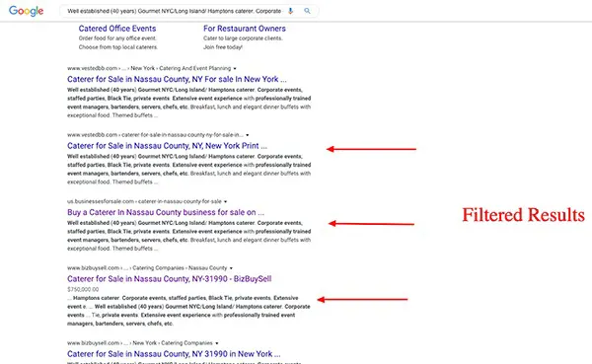Expand arrow after New York Catering Companies breadcrumb
Viewport: 592px width, 364px height.
[217, 343]
